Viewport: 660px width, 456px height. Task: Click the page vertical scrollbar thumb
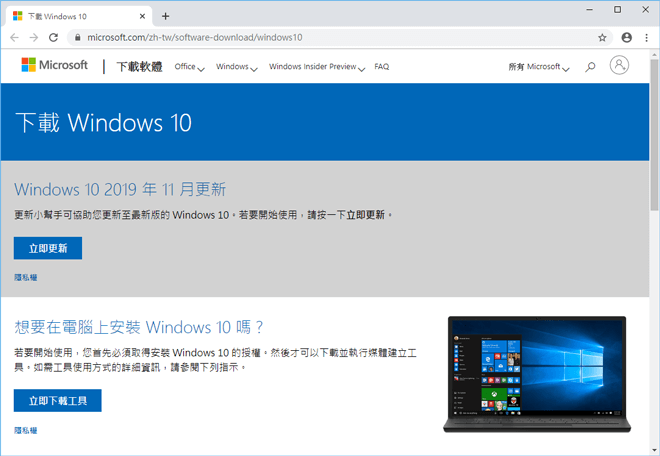655,135
